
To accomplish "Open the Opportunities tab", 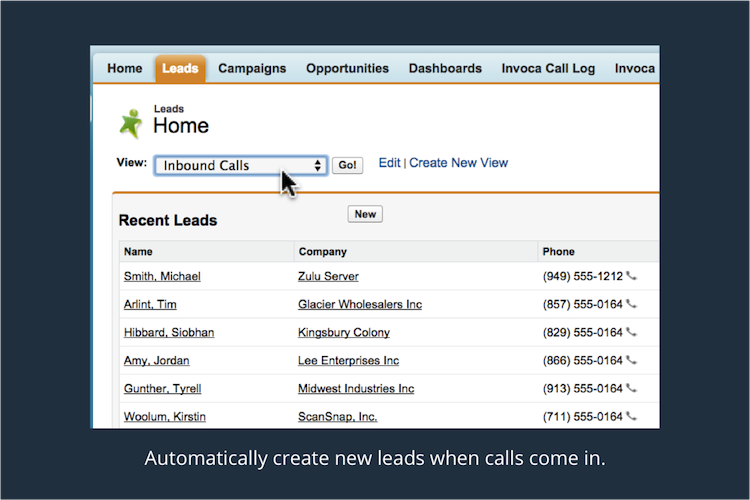I will pos(347,69).
